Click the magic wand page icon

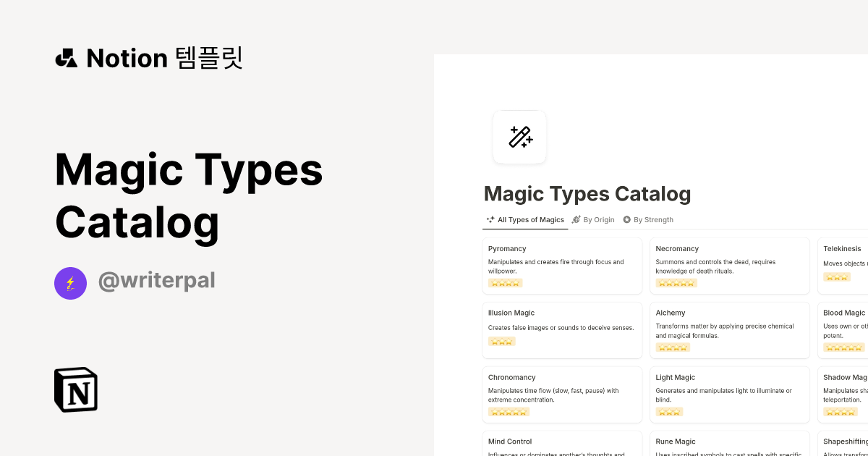[519, 137]
